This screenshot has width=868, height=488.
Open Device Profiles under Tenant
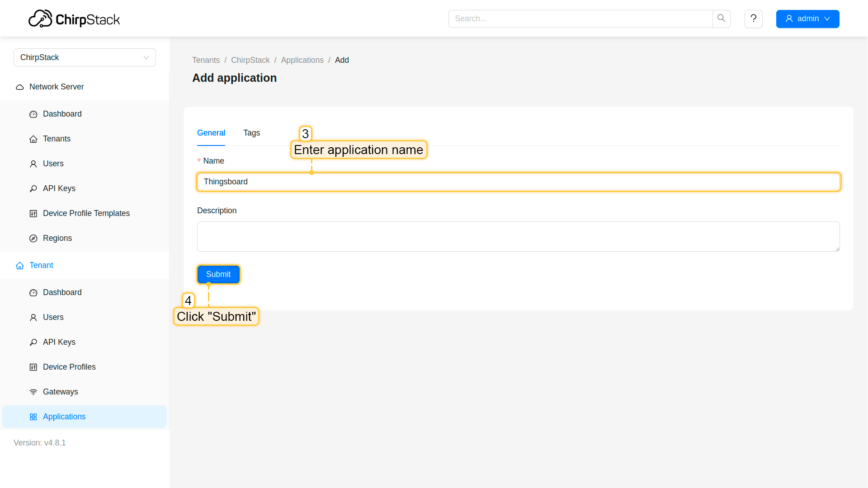pyautogui.click(x=69, y=367)
